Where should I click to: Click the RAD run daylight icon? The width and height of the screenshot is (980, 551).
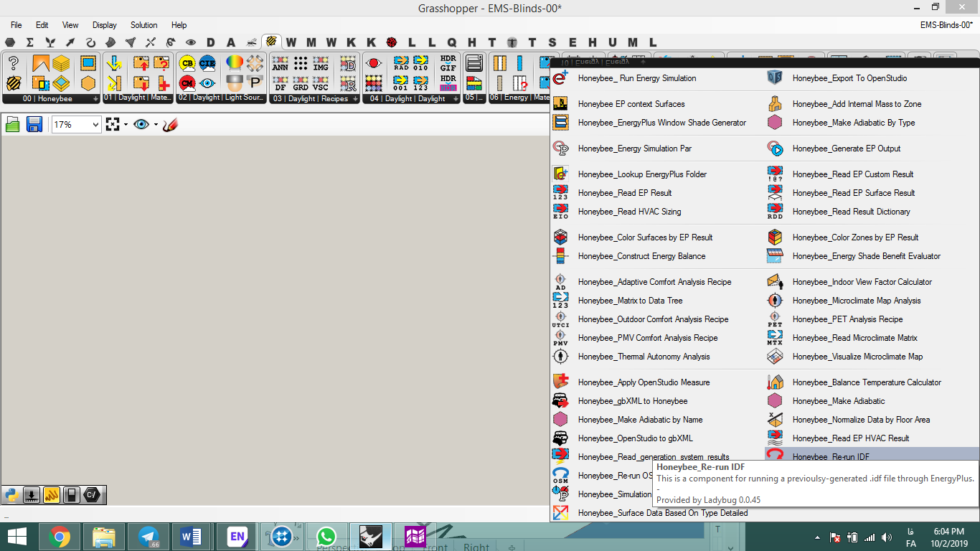tap(400, 64)
